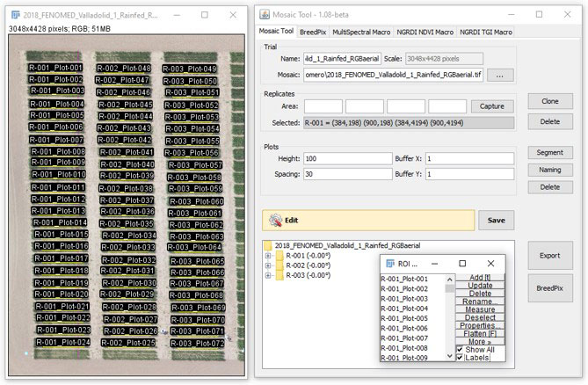Click the plot Height field
588x385 pixels.
coord(348,158)
